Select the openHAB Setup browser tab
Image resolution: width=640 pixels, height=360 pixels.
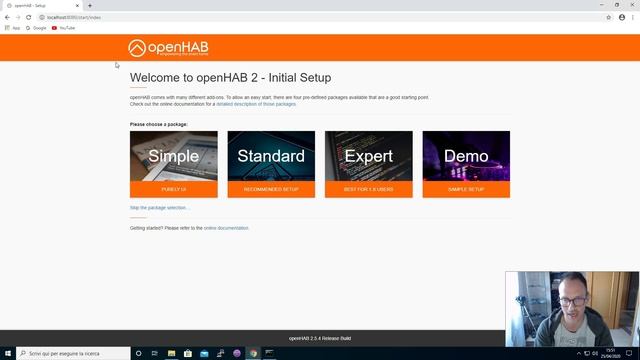(42, 6)
